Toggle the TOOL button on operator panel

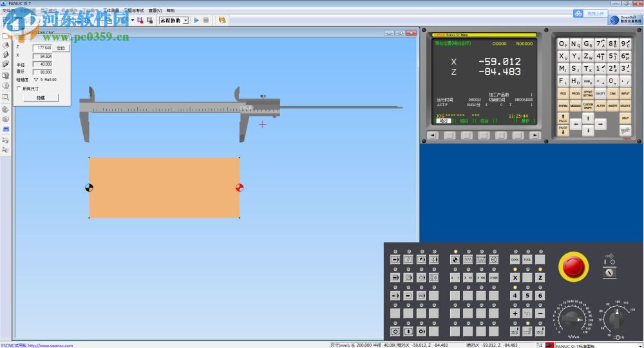click(x=528, y=259)
